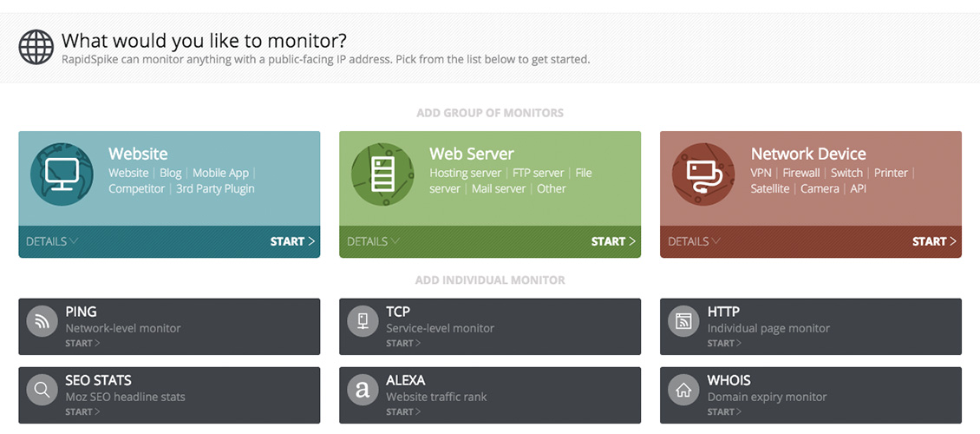Click the 'ADD GROUP OF MONITORS' label
This screenshot has width=980, height=434.
[x=490, y=113]
